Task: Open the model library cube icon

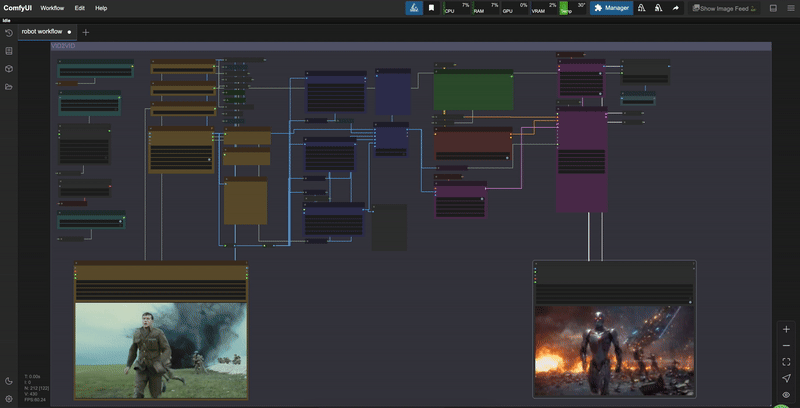Action: coord(9,69)
